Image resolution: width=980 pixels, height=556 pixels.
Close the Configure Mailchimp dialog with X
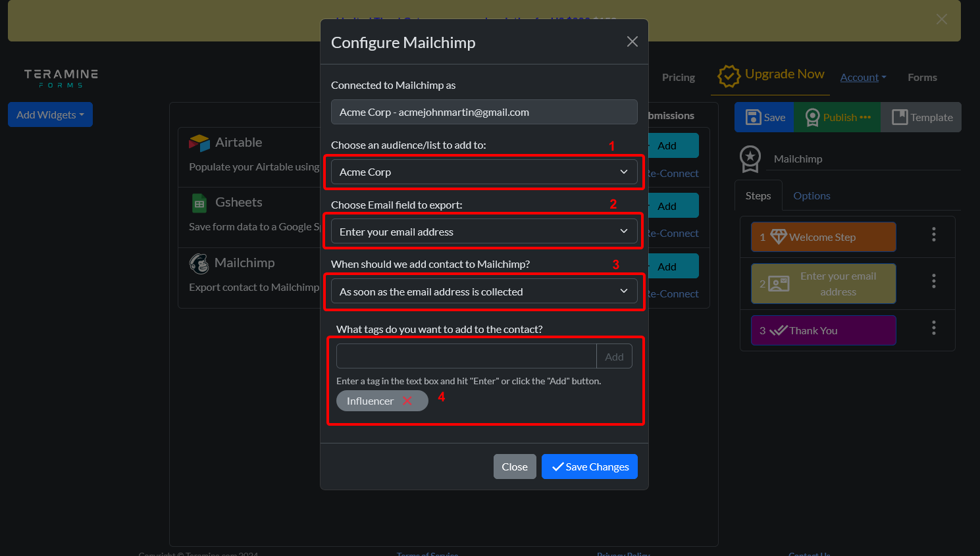point(632,42)
